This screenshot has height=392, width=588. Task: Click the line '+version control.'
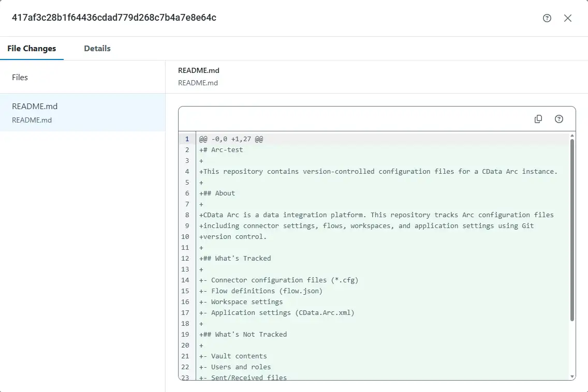tap(233, 237)
